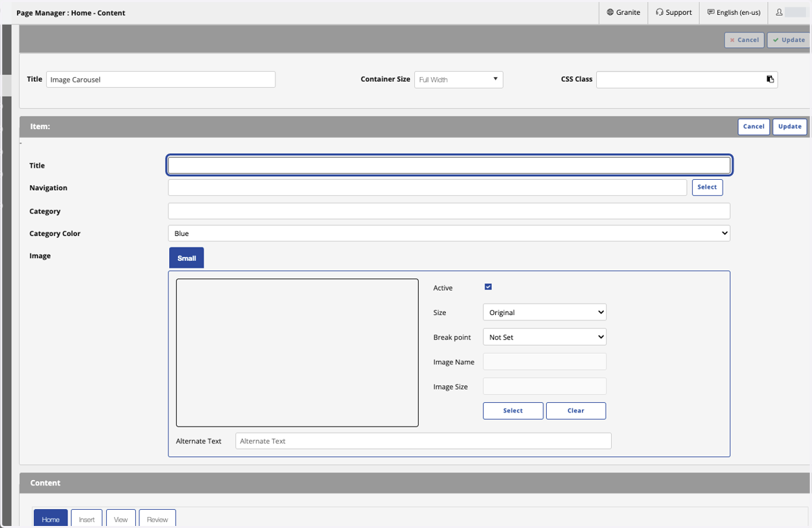Switch to the Small image tab
This screenshot has width=812, height=528.
tap(186, 258)
